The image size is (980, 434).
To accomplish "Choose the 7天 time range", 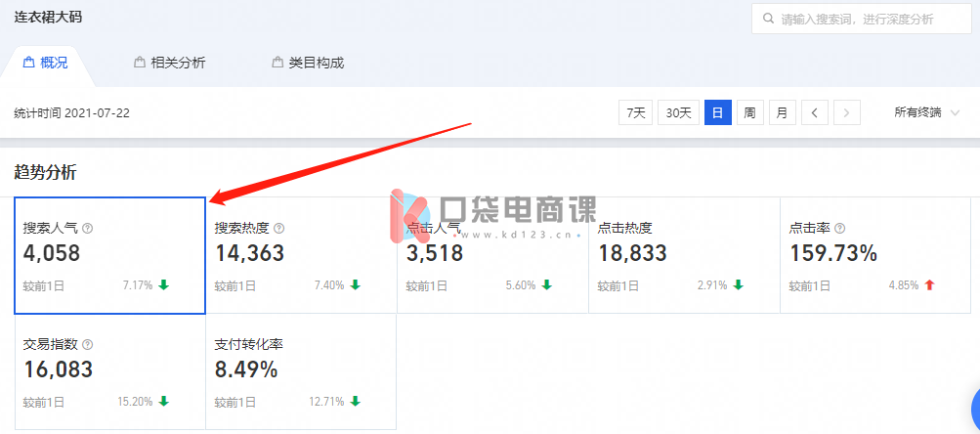I will [x=636, y=112].
